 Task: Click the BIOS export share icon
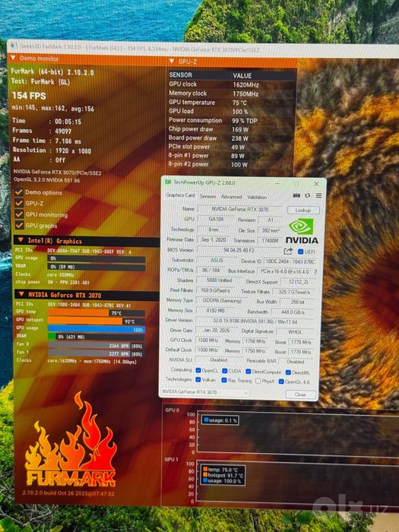pos(288,251)
